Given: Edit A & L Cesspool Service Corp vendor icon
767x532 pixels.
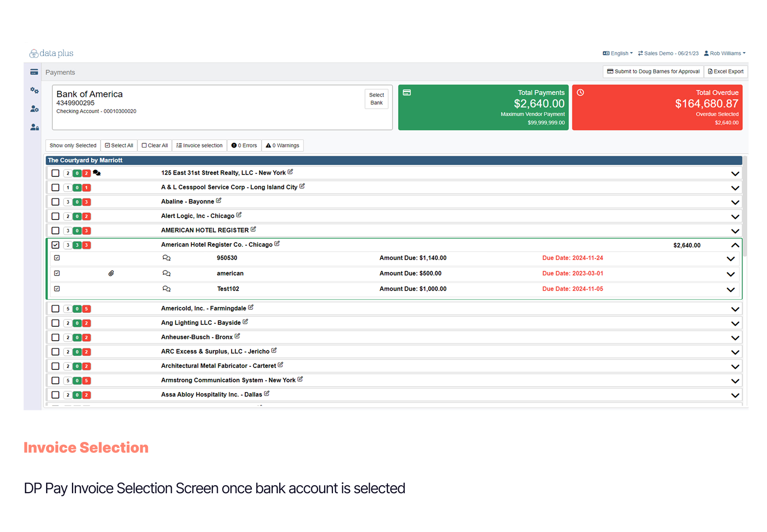Looking at the screenshot, I should 302,186.
